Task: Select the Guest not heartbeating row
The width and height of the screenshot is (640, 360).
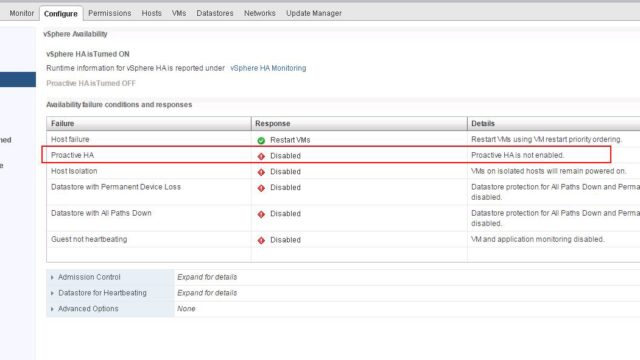Action: (x=343, y=239)
